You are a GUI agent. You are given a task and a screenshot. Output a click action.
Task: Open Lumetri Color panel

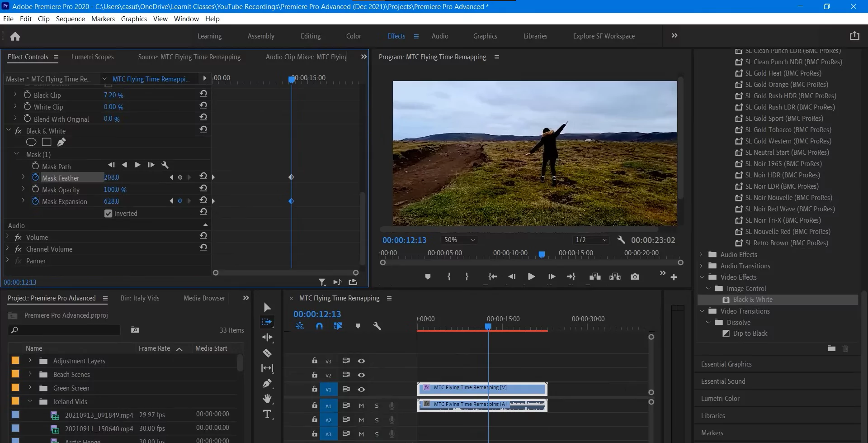tap(720, 398)
